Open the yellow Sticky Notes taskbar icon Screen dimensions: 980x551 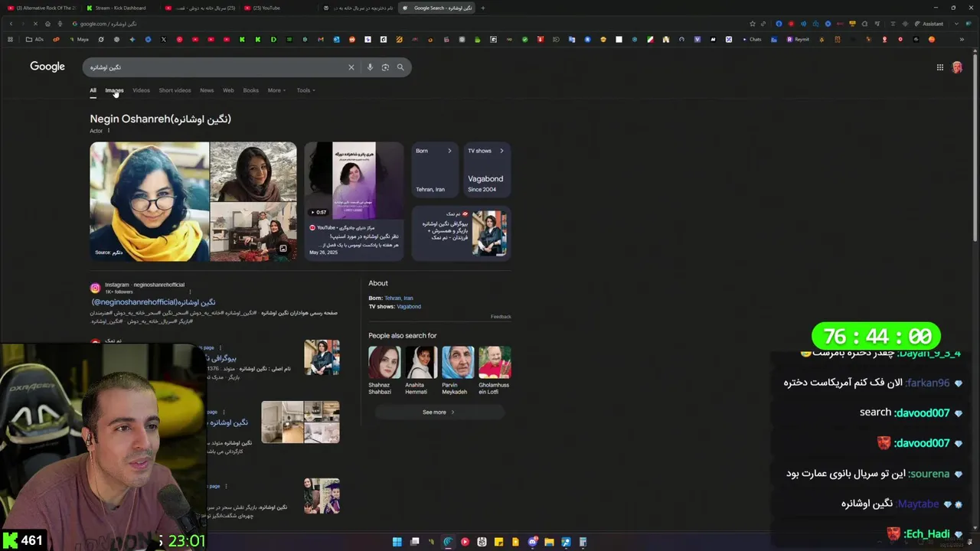pos(498,542)
